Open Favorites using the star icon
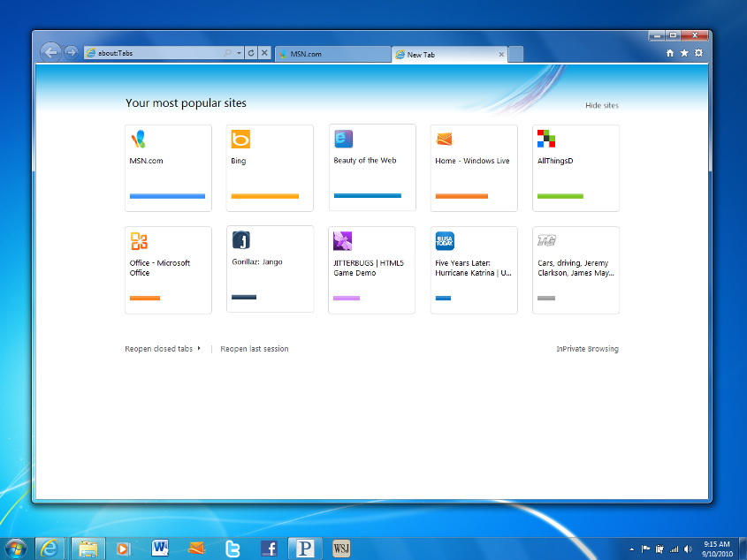Screen dimensions: 747x560 (x=684, y=53)
